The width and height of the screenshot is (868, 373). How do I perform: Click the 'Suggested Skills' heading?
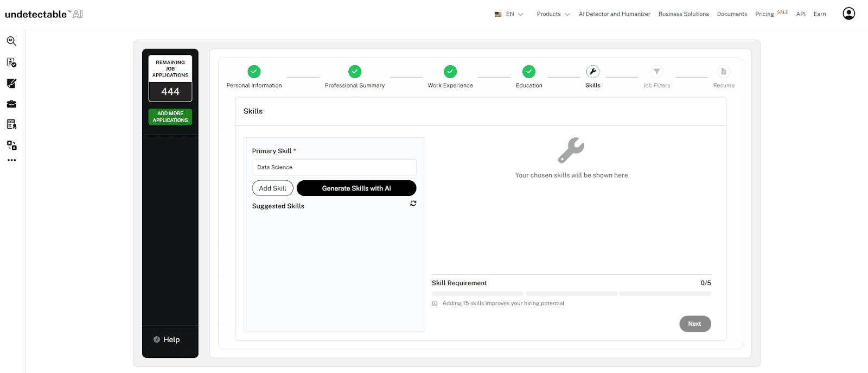click(x=278, y=206)
